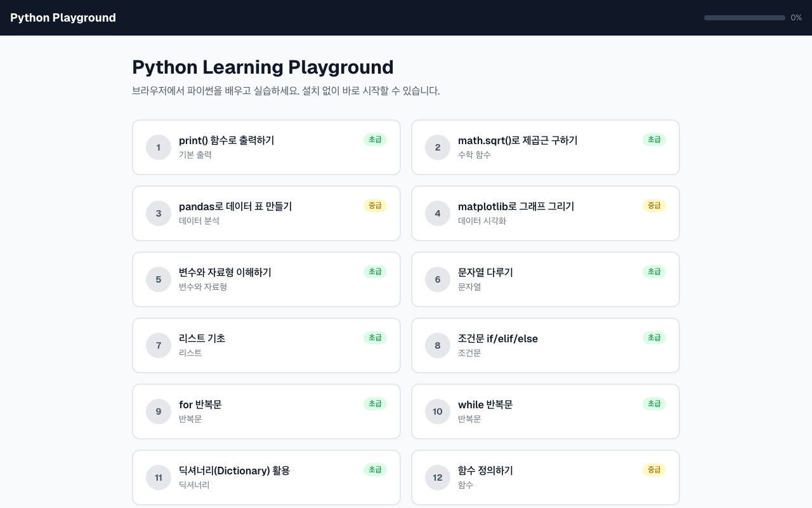This screenshot has width=812, height=508.
Task: Click number badge 4 on matplotlib card
Action: pyautogui.click(x=438, y=213)
